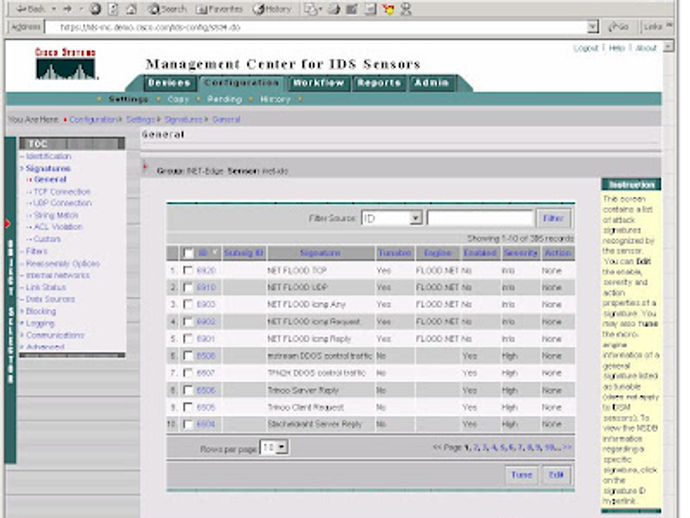Check the NET FLOOD Icmp Any checkbox
This screenshot has height=518, width=690.
click(188, 304)
